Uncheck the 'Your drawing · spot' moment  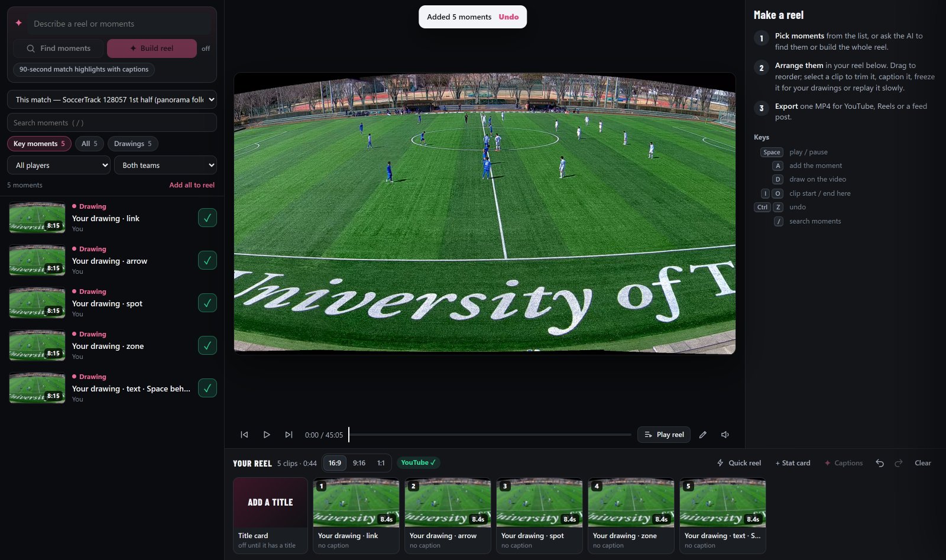pyautogui.click(x=208, y=303)
